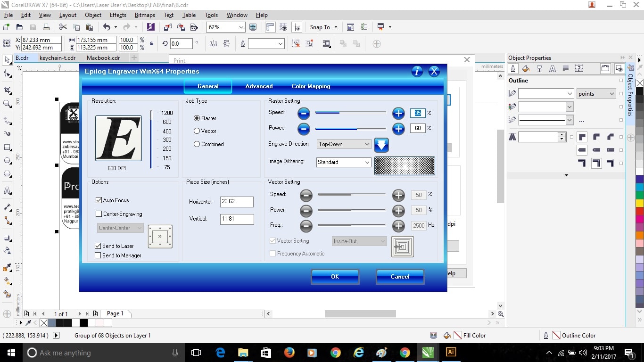Screen dimensions: 644x362
Task: Open the Effects menu
Action: pos(118,15)
